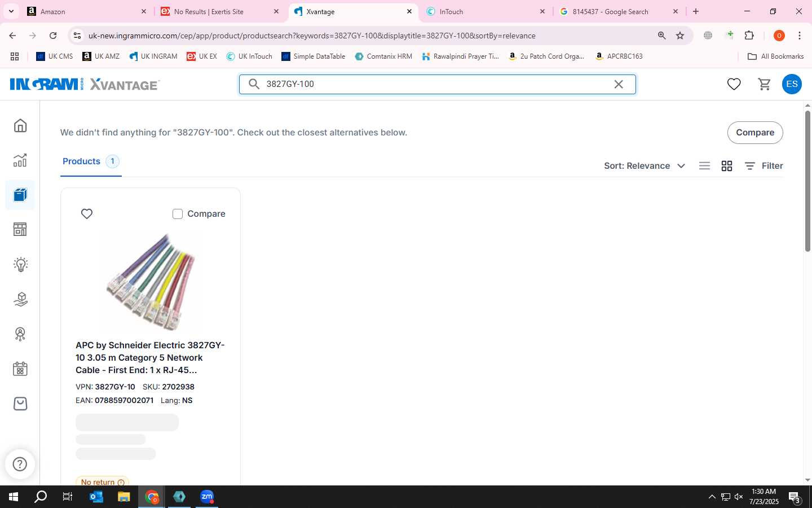Click the browser address bar URL
Viewport: 812px width, 508px height.
(x=312, y=36)
